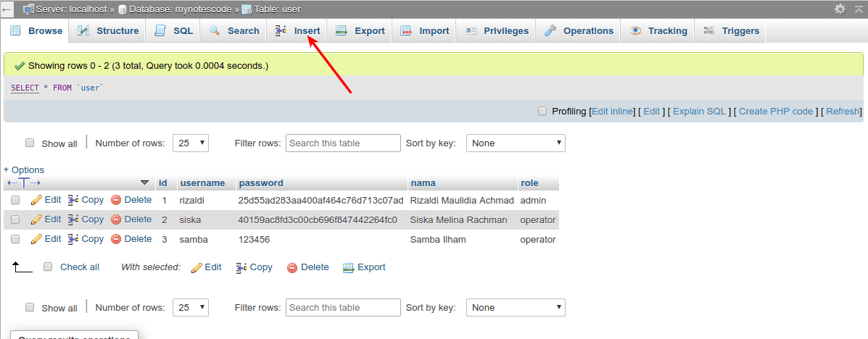Click the With selected Delete icon
This screenshot has width=868, height=339.
[292, 268]
